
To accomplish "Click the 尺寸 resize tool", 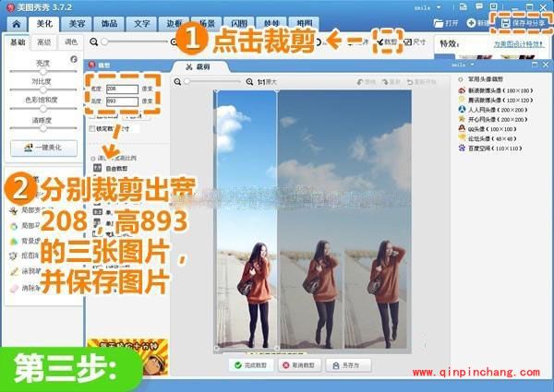I will (x=415, y=42).
